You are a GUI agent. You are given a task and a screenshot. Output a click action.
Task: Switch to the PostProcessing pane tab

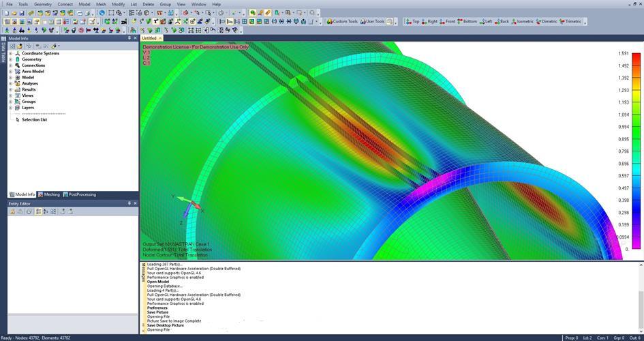pos(80,194)
